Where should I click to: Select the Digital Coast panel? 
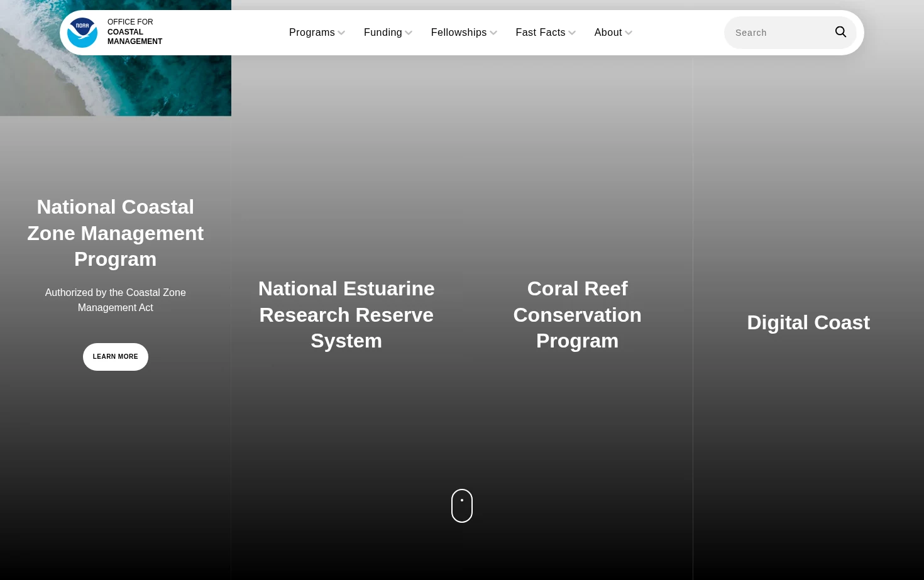click(808, 322)
